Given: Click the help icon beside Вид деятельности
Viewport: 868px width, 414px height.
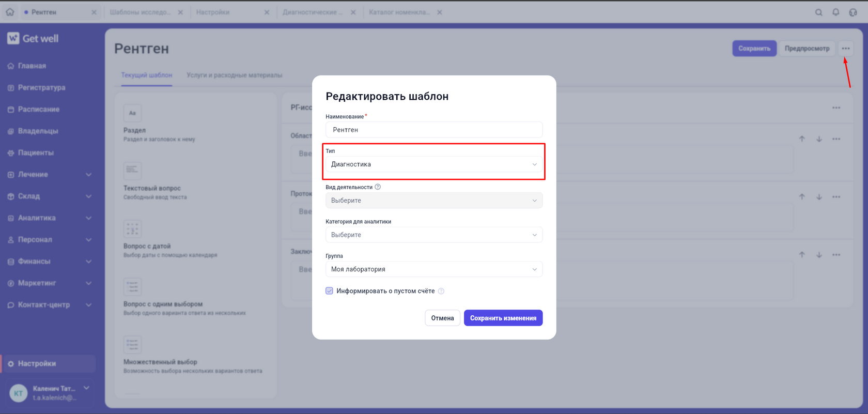Looking at the screenshot, I should click(378, 187).
